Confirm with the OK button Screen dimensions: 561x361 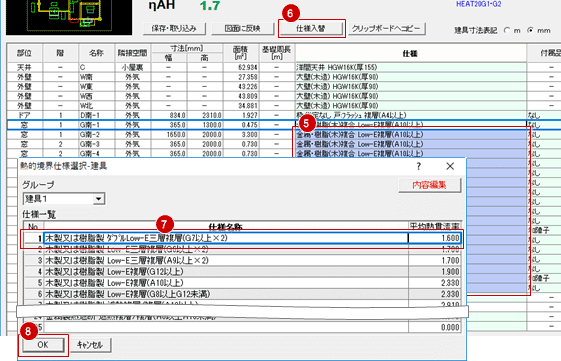(x=43, y=345)
